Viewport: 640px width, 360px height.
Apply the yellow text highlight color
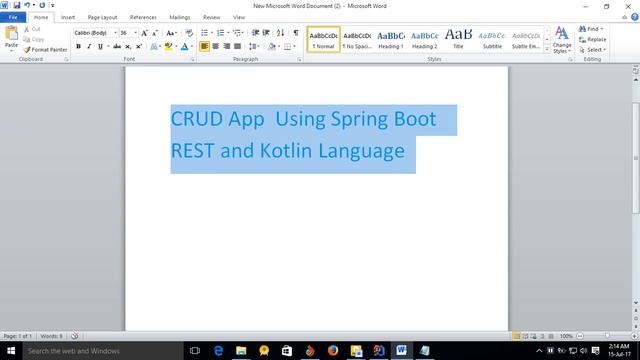(x=168, y=47)
